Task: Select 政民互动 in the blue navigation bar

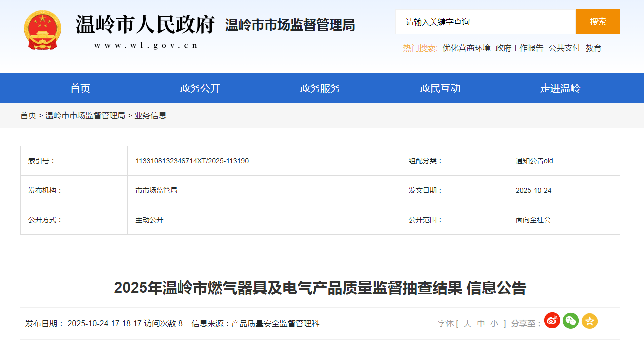Action: [440, 88]
